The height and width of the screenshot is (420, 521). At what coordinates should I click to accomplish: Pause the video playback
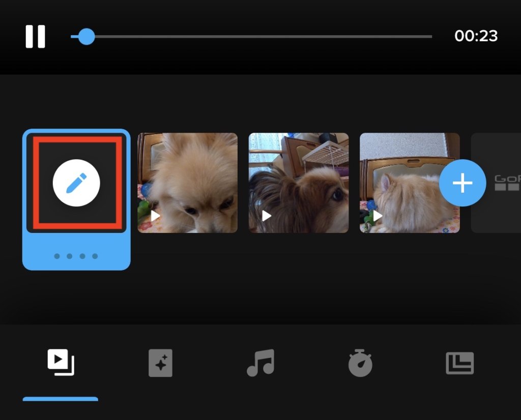pos(35,36)
